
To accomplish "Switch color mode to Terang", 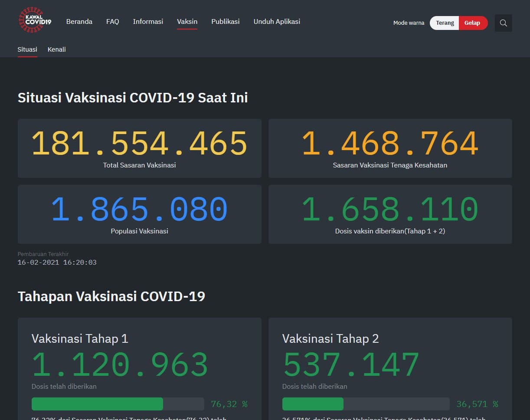I will pos(445,23).
